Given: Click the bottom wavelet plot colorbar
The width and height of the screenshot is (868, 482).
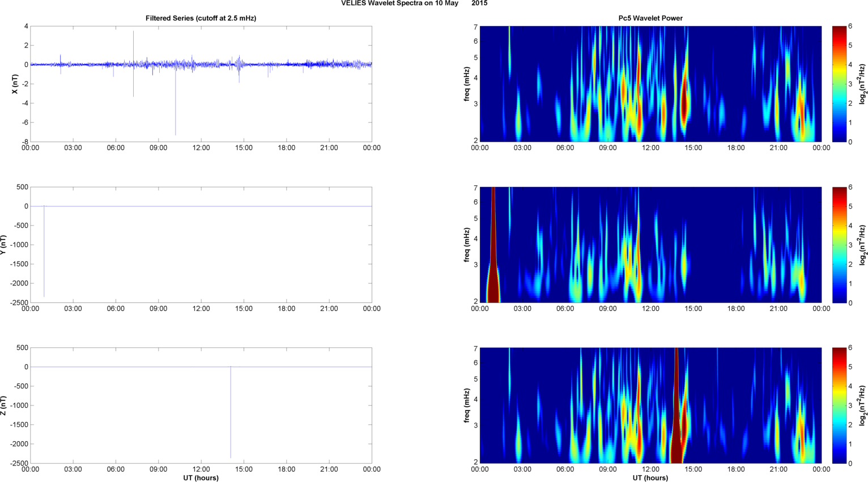Looking at the screenshot, I should pyautogui.click(x=839, y=406).
